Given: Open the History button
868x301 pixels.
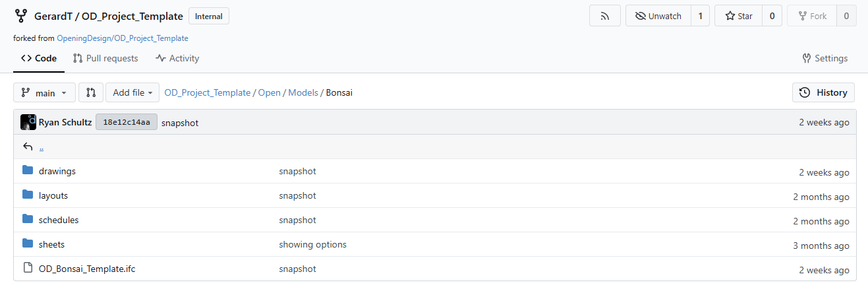Looking at the screenshot, I should click(x=823, y=92).
